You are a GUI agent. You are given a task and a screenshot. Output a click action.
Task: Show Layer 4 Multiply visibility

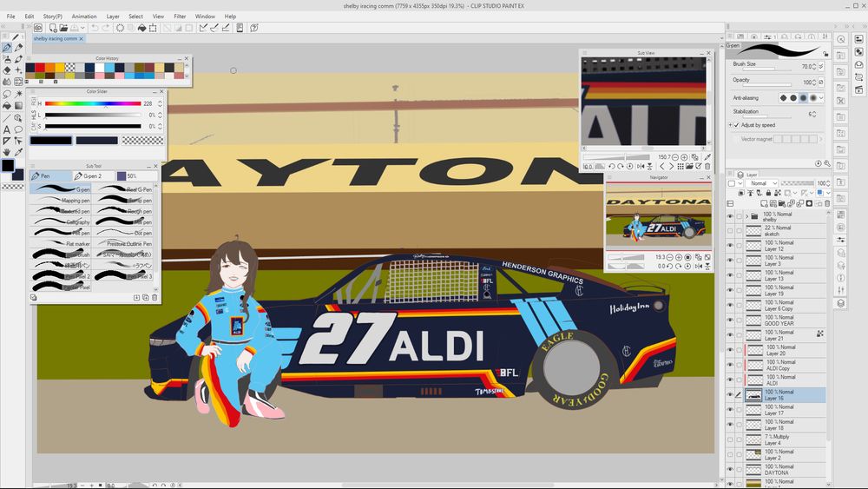click(730, 439)
